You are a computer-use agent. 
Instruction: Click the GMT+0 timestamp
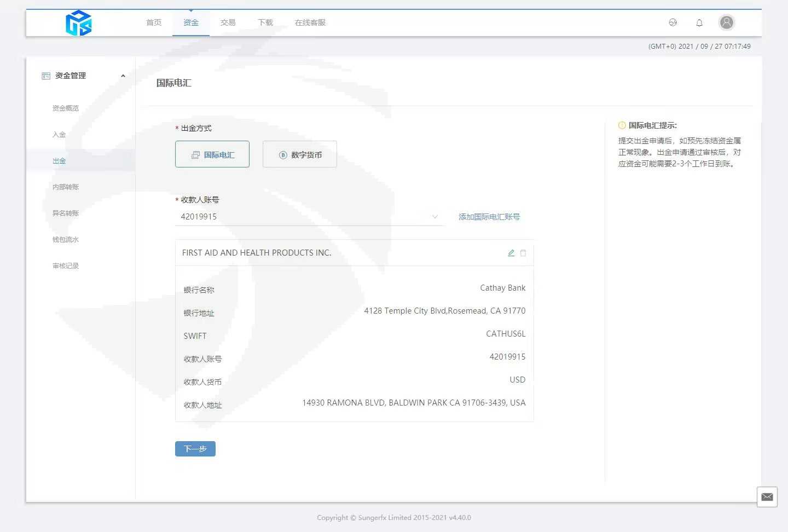[699, 47]
